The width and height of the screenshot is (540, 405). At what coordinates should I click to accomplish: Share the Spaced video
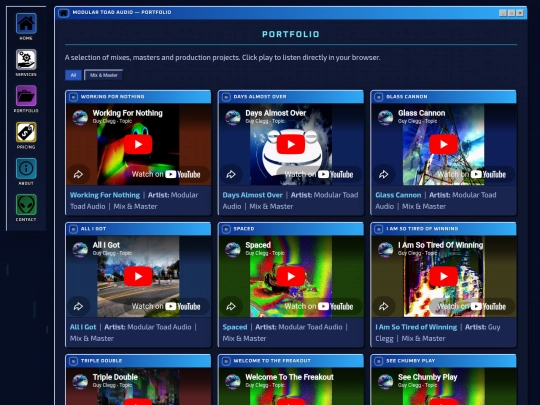[231, 306]
